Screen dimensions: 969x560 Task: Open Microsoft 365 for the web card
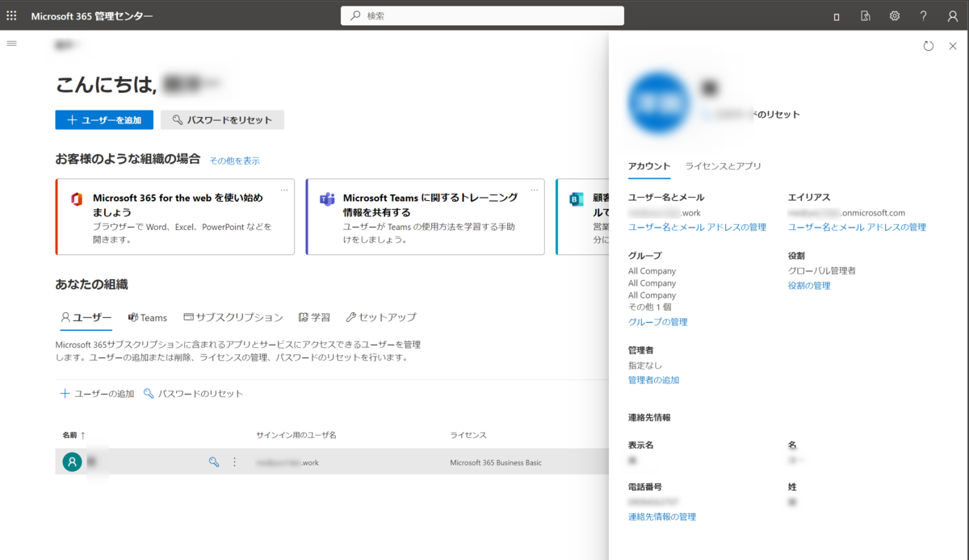175,217
